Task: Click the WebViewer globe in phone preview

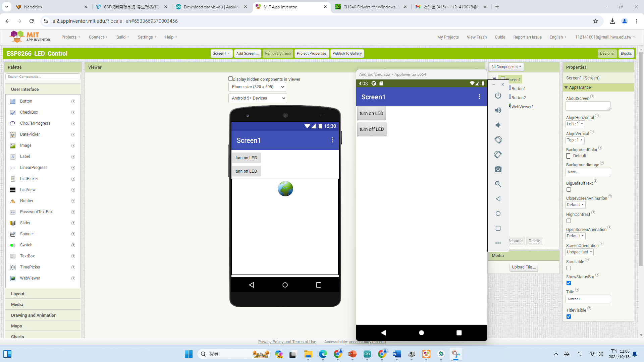Action: point(285,189)
